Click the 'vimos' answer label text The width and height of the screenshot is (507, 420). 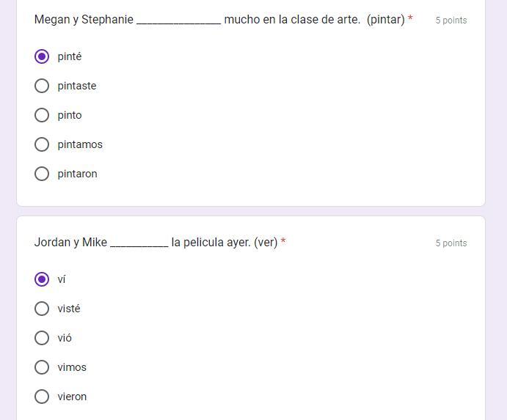pos(72,367)
